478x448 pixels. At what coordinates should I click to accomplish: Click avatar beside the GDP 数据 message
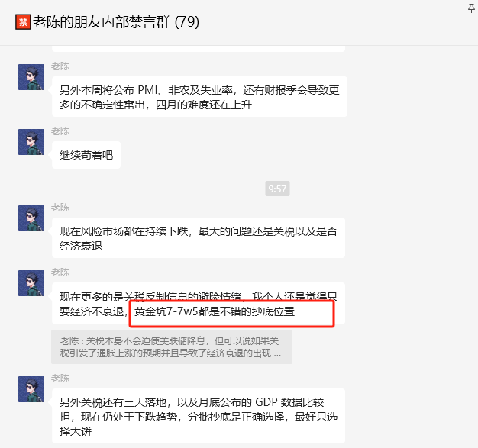click(31, 389)
